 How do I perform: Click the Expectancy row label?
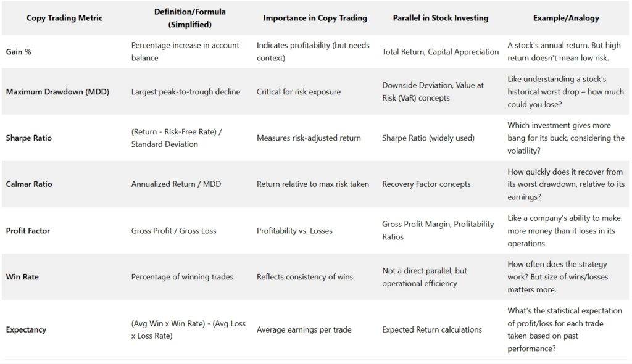(x=25, y=329)
